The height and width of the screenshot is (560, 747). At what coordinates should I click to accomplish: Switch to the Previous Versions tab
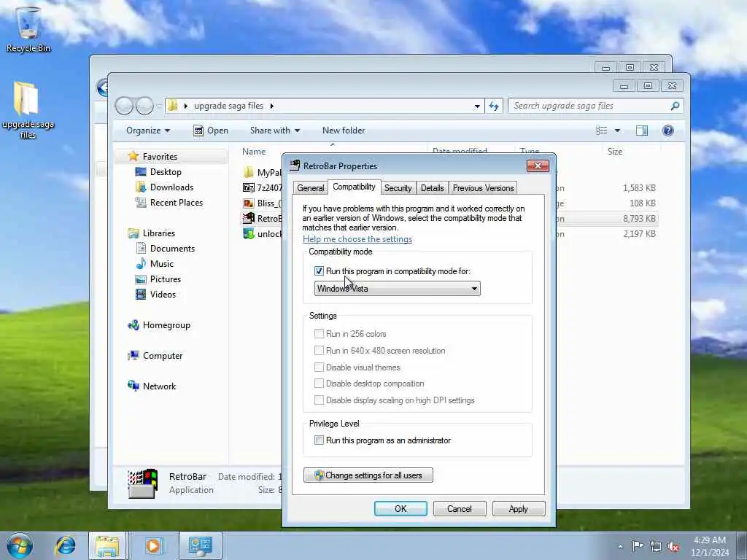[x=483, y=188]
